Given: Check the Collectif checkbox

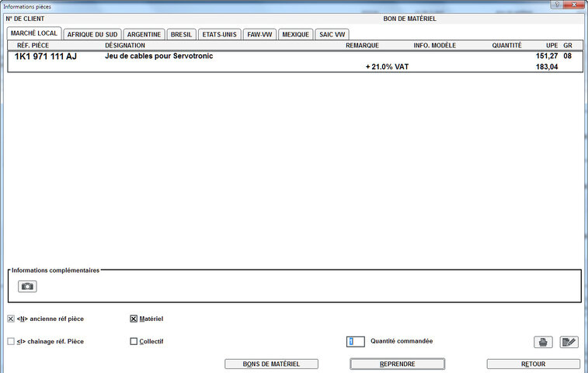Looking at the screenshot, I should (134, 341).
